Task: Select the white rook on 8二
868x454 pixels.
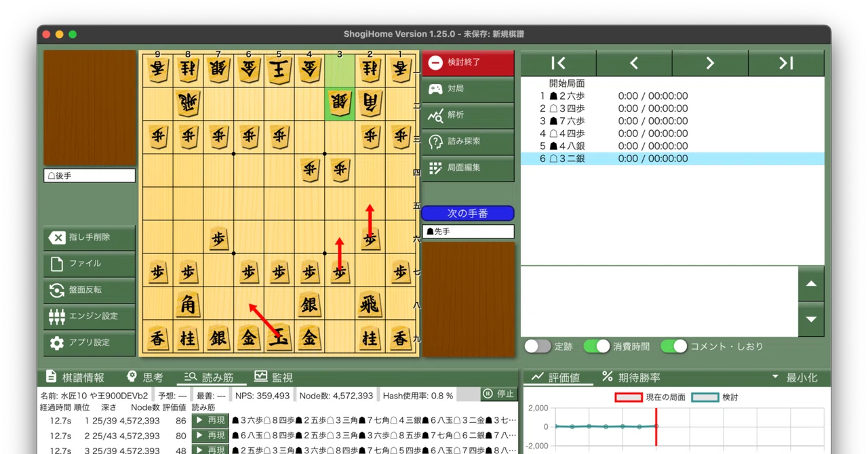Action: click(x=188, y=103)
